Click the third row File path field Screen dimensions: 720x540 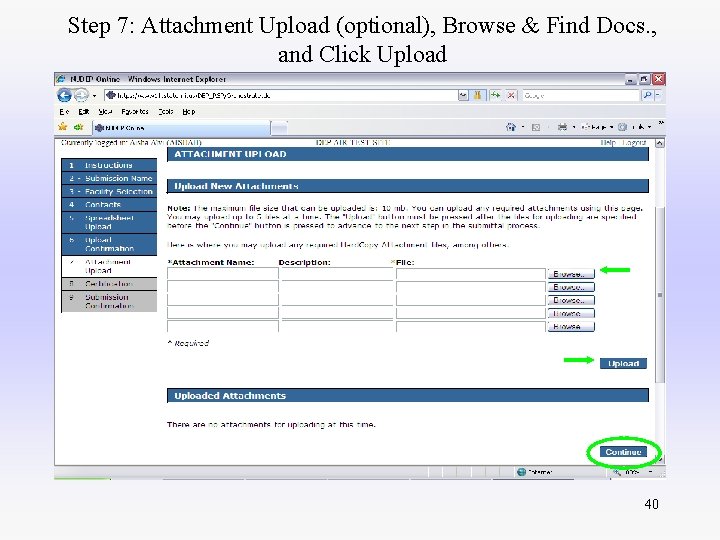pyautogui.click(x=471, y=300)
